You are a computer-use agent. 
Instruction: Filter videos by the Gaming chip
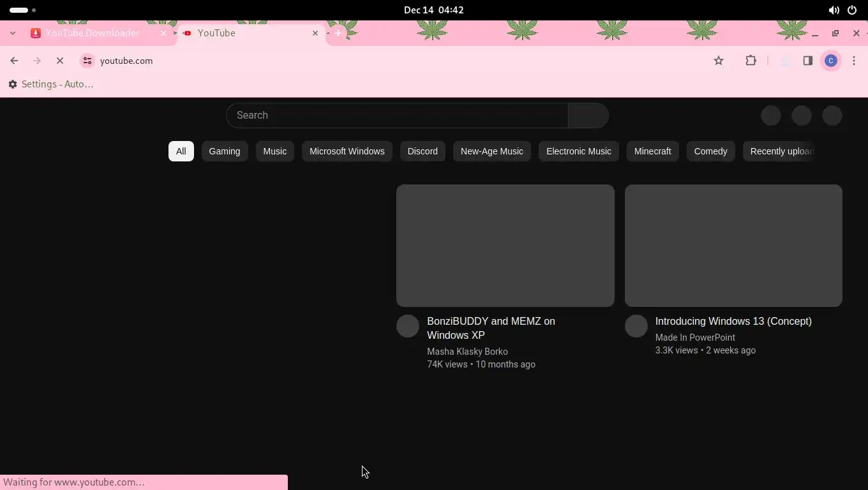click(x=225, y=151)
